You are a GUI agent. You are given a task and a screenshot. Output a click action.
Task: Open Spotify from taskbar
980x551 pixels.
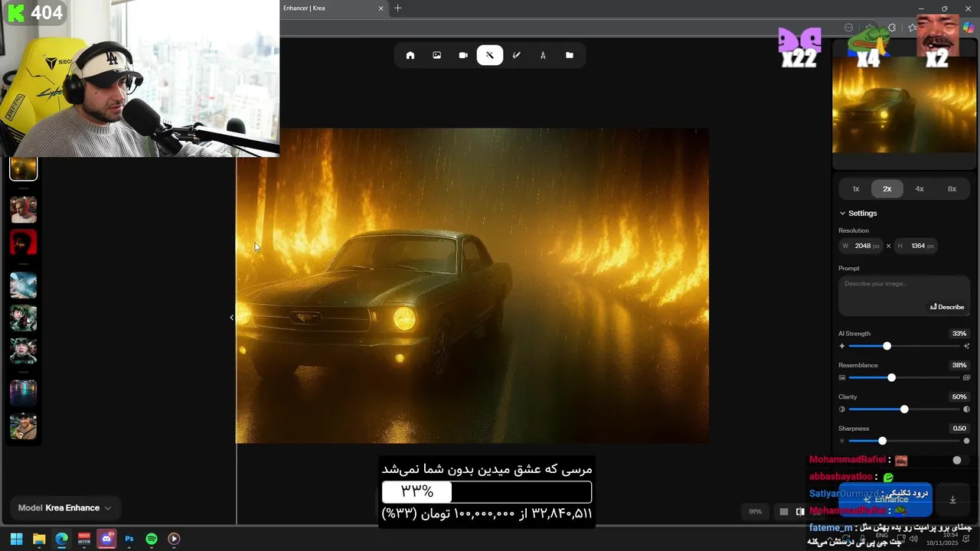152,539
